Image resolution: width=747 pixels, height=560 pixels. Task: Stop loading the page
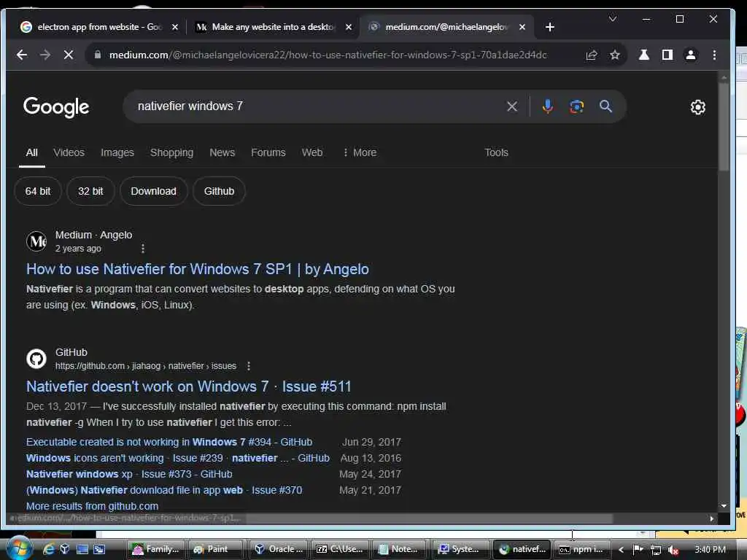(x=69, y=55)
